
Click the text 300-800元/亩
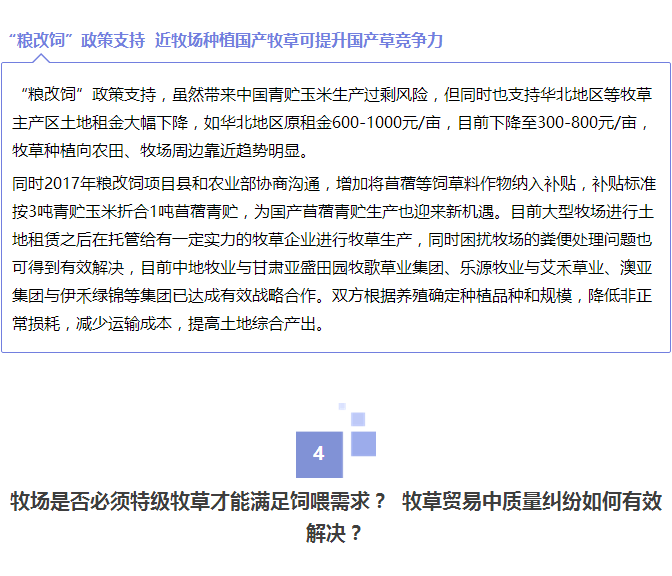pyautogui.click(x=587, y=123)
